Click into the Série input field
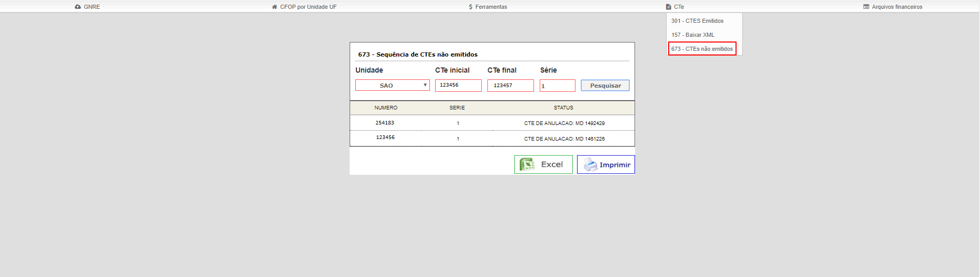 click(x=557, y=86)
